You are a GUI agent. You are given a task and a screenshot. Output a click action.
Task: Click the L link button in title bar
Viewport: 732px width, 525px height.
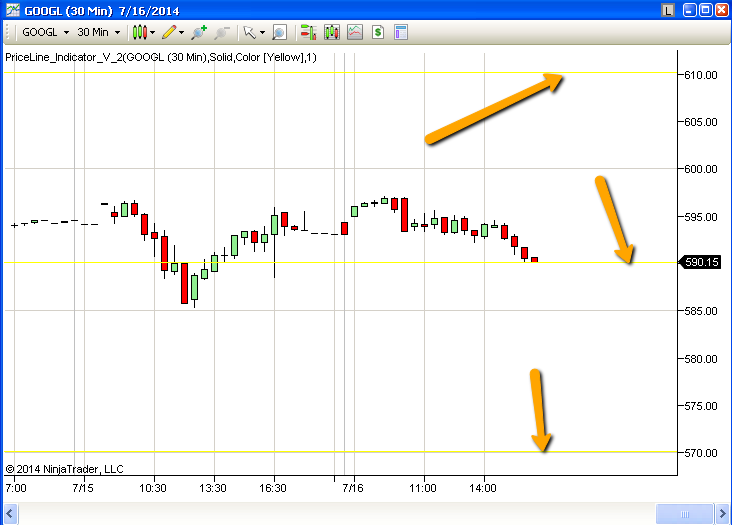(x=668, y=10)
